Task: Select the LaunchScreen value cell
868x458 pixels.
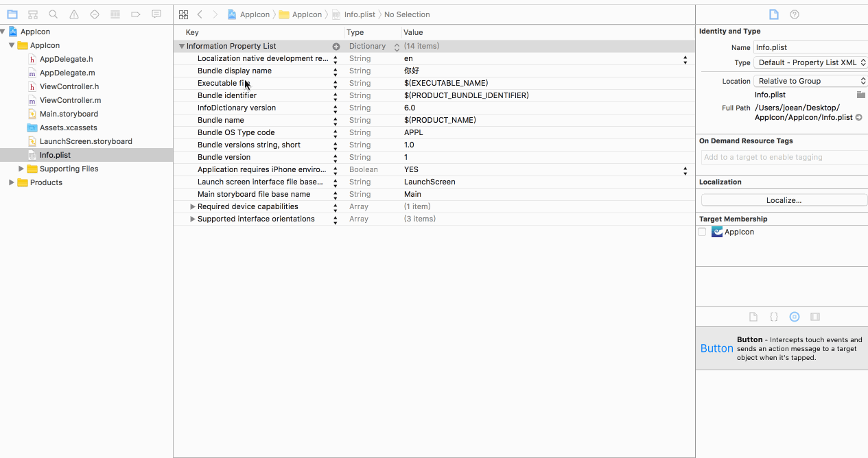Action: 430,182
